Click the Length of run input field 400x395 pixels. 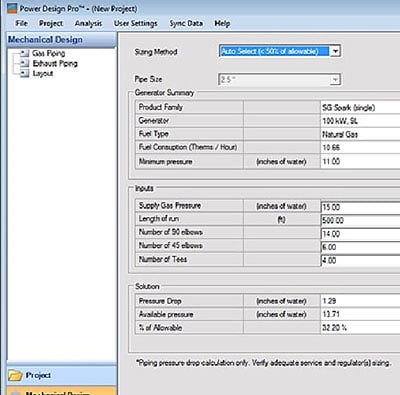click(361, 220)
